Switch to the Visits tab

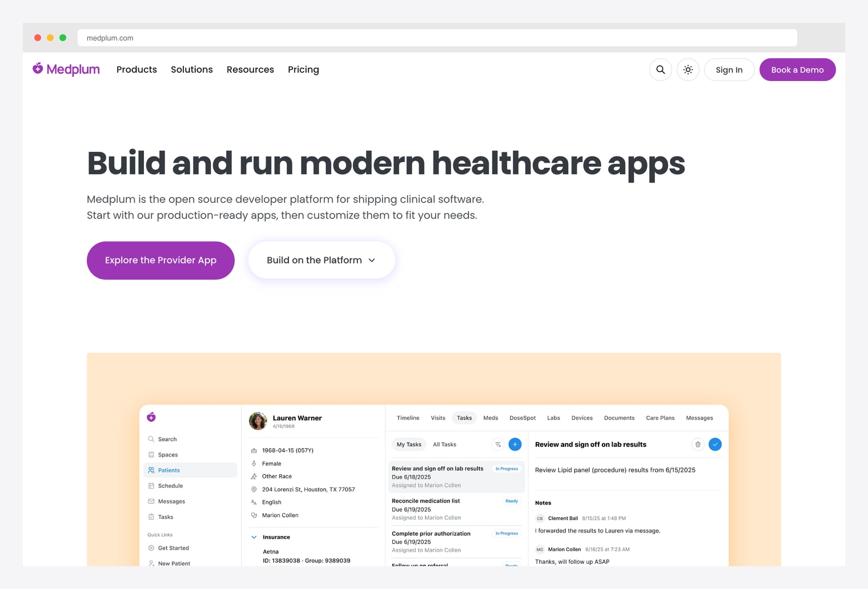pyautogui.click(x=438, y=418)
